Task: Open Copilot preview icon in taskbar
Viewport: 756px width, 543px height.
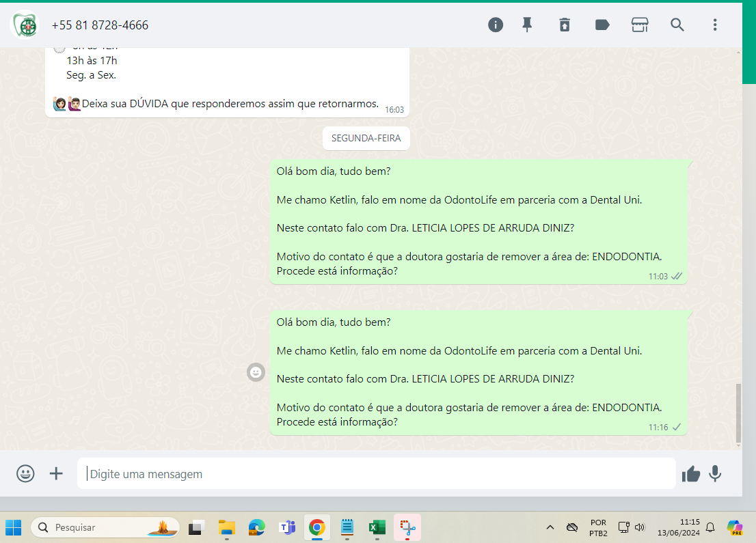Action: pos(735,527)
